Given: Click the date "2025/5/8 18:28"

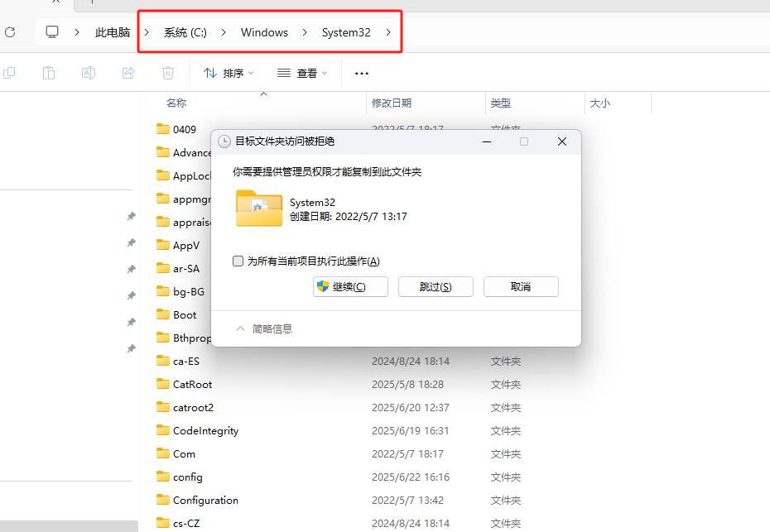Looking at the screenshot, I should 407,384.
